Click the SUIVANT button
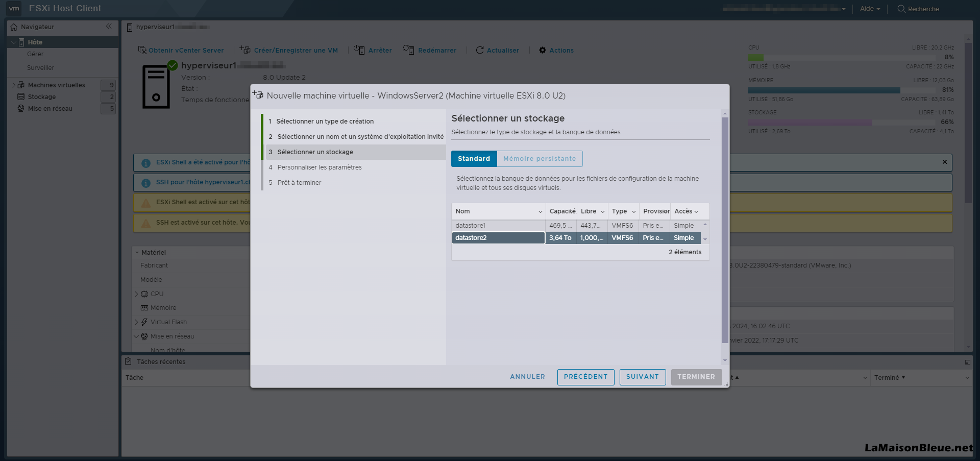Screen dimensions: 980x461 (x=643, y=377)
